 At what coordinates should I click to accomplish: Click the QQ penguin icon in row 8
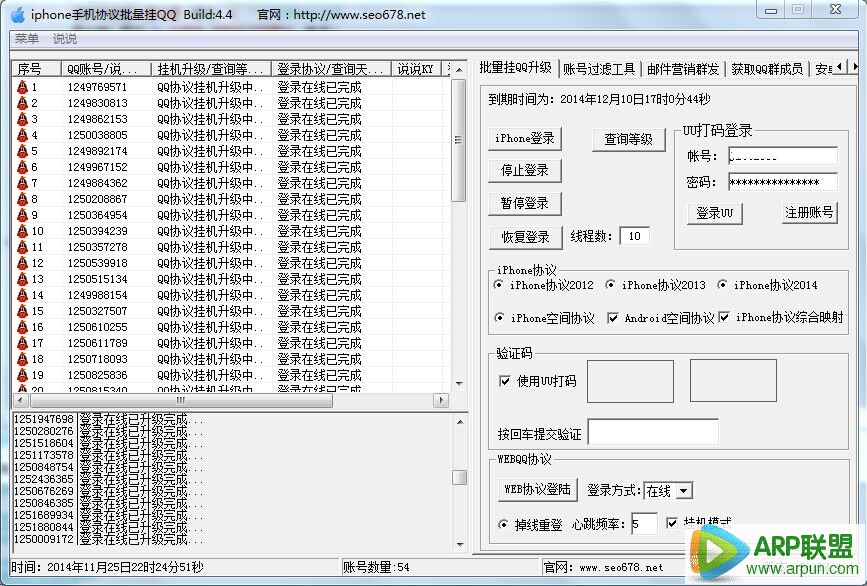pos(23,199)
